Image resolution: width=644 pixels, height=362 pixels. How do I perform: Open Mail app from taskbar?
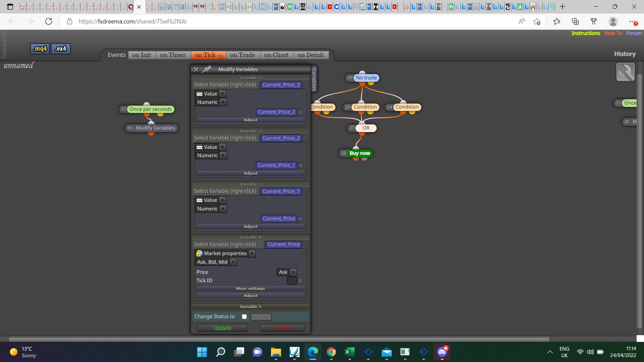click(386, 352)
